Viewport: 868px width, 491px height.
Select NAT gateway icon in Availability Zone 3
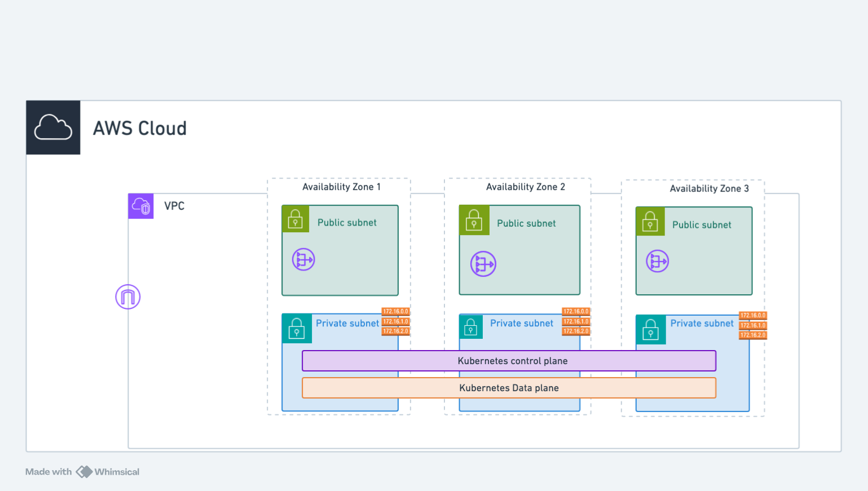(658, 262)
